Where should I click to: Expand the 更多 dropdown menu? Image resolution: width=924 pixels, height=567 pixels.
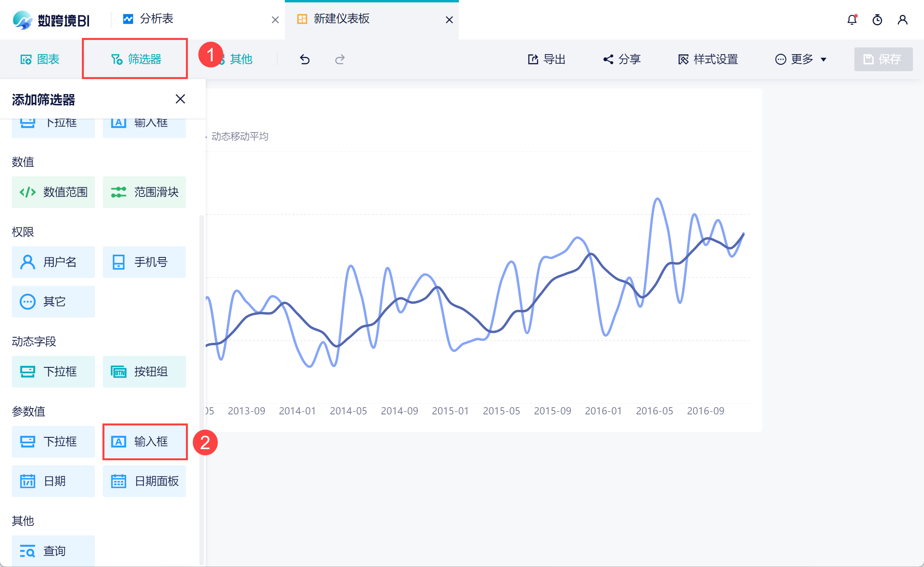pos(801,59)
